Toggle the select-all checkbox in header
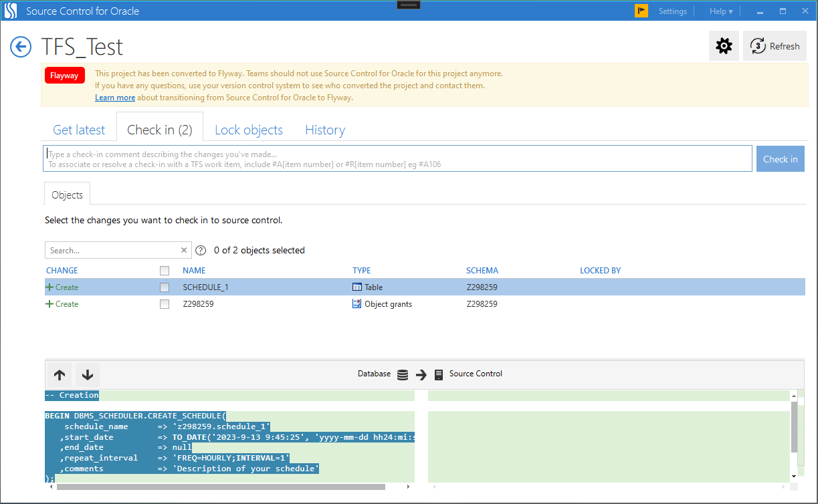 pyautogui.click(x=165, y=271)
